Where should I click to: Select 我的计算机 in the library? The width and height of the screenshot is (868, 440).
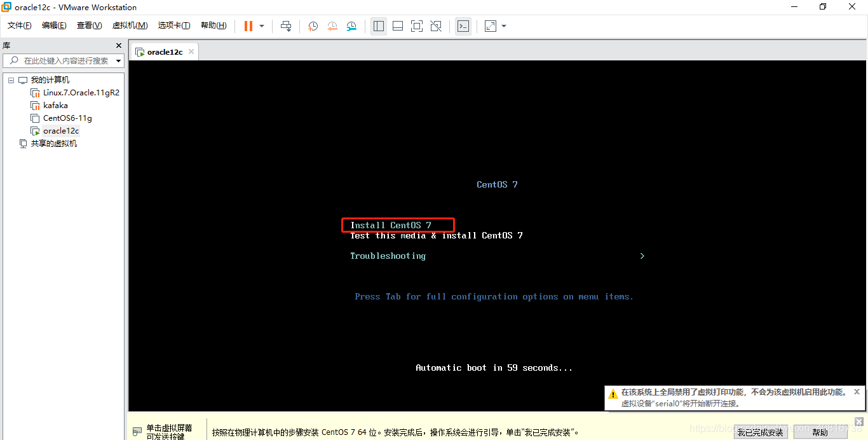pyautogui.click(x=50, y=80)
